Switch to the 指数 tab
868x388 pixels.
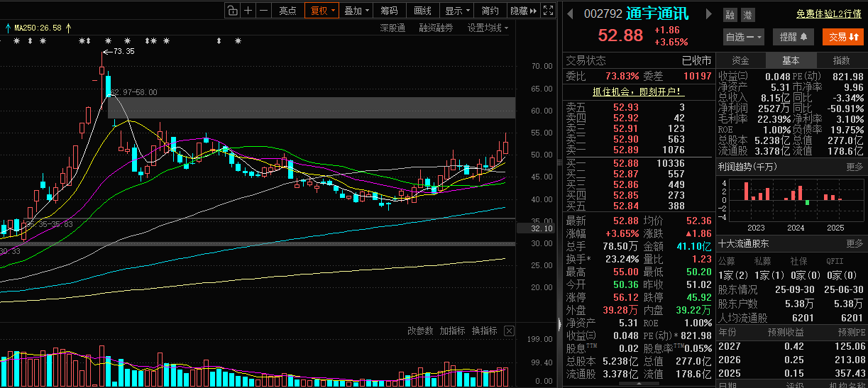click(842, 60)
